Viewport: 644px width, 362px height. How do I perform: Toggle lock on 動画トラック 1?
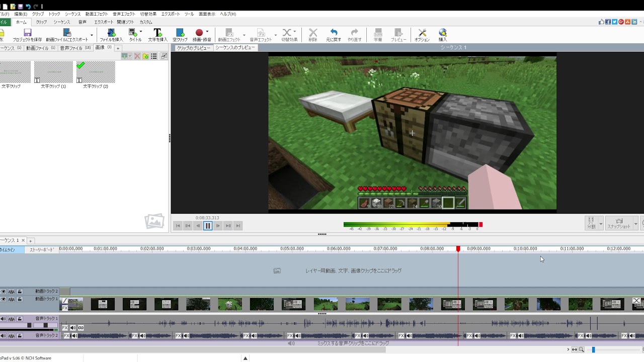point(20,299)
